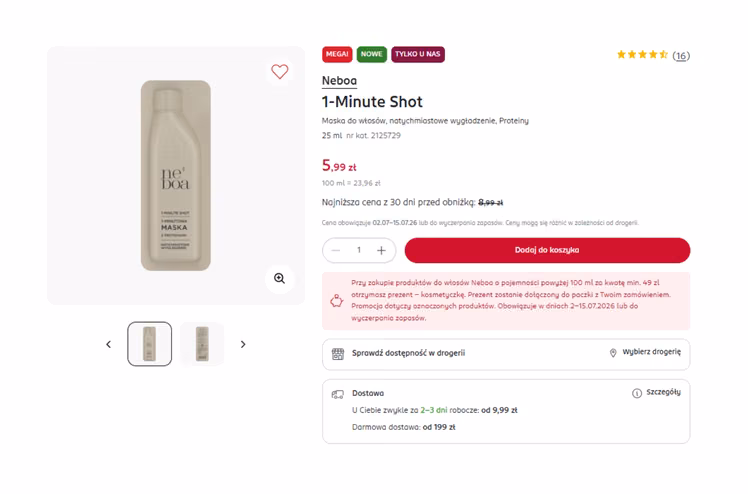Click the star rating icons
The image size is (748, 494).
(642, 54)
